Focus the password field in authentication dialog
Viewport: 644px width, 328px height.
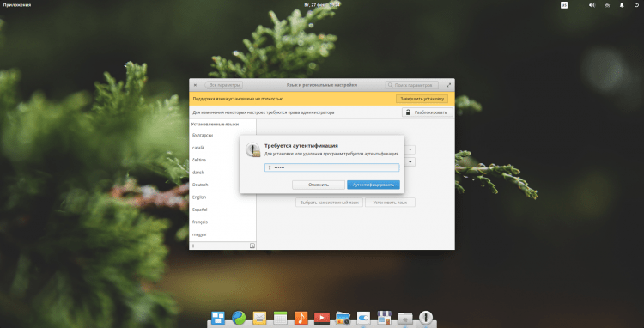[x=331, y=167]
